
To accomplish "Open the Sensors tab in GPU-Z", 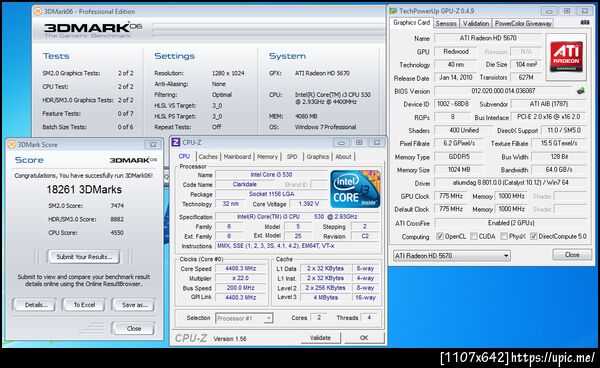I will tap(446, 23).
